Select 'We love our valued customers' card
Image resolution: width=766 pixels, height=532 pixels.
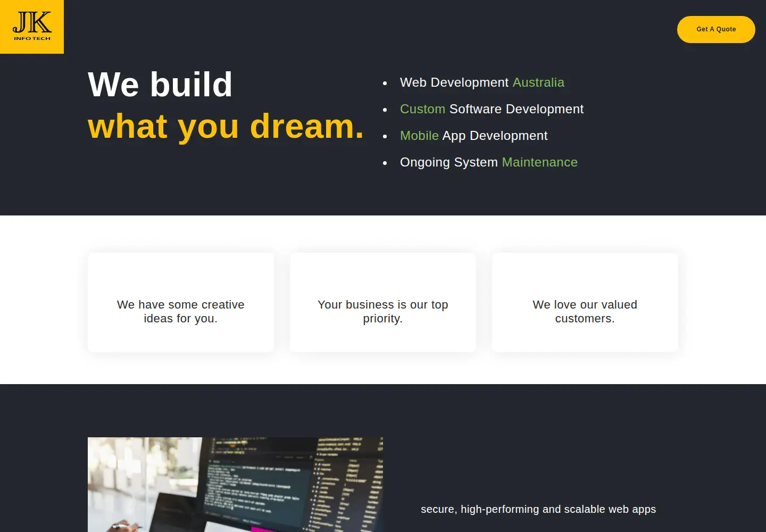click(585, 302)
